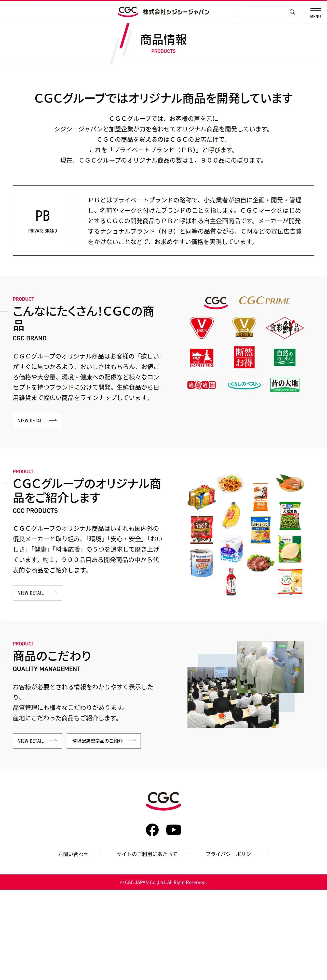The height and width of the screenshot is (980, 327).
Task: Click the CGC PRIME brand logo
Action: coord(265,300)
